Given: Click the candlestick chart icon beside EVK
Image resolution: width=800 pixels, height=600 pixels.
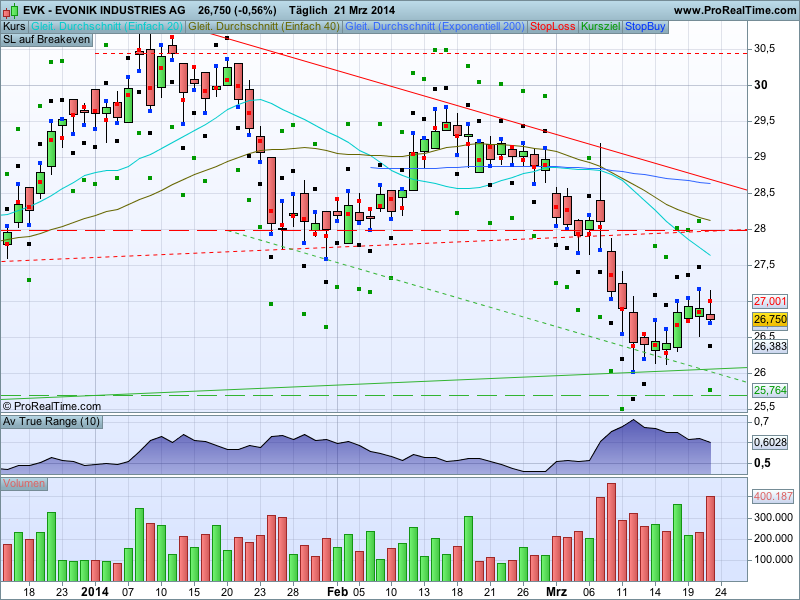Looking at the screenshot, I should coord(11,10).
